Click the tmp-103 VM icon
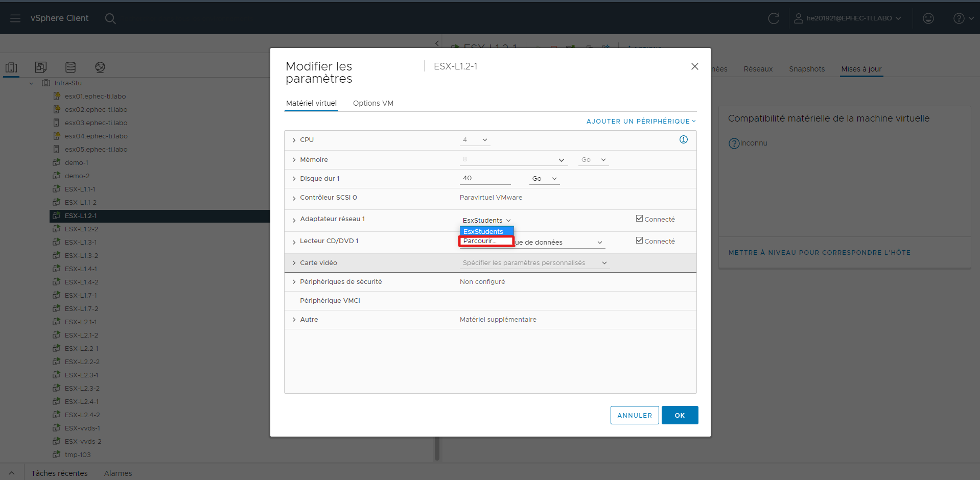 [57, 454]
